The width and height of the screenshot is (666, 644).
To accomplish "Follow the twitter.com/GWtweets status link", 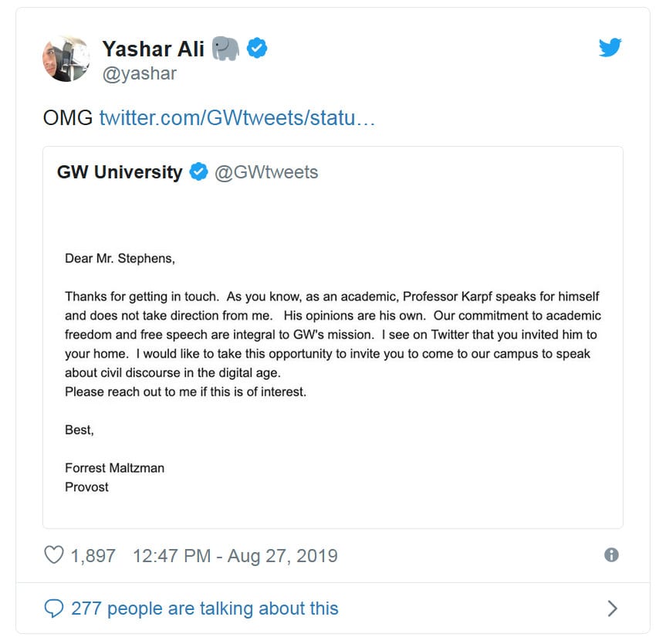I will [x=237, y=118].
